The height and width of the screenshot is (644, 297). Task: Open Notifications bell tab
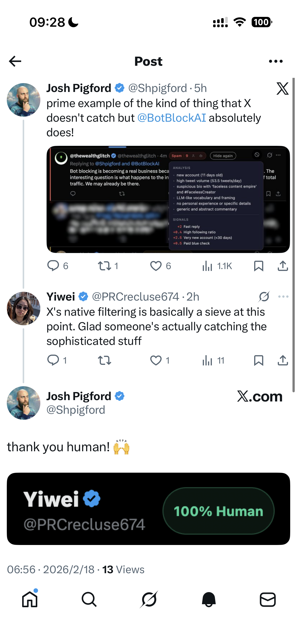pyautogui.click(x=209, y=599)
